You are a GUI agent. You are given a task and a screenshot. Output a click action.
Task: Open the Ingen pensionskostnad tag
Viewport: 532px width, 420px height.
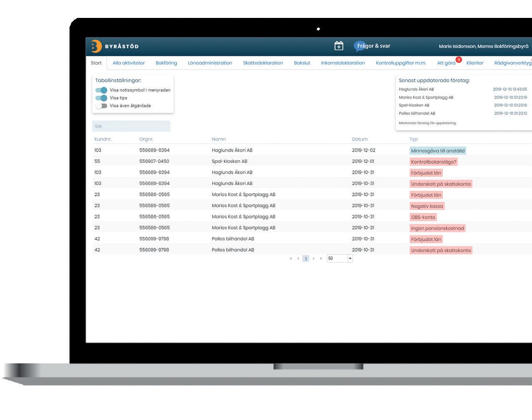coord(438,228)
